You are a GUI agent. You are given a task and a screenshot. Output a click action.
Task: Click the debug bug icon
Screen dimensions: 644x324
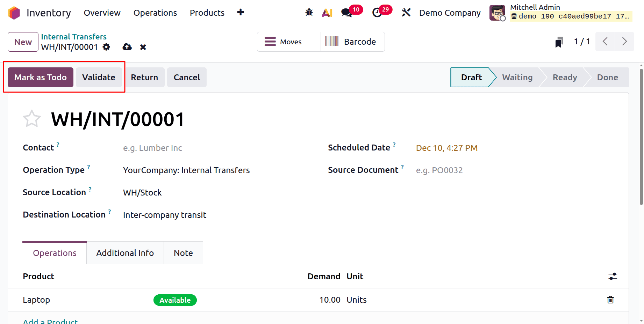click(x=309, y=13)
